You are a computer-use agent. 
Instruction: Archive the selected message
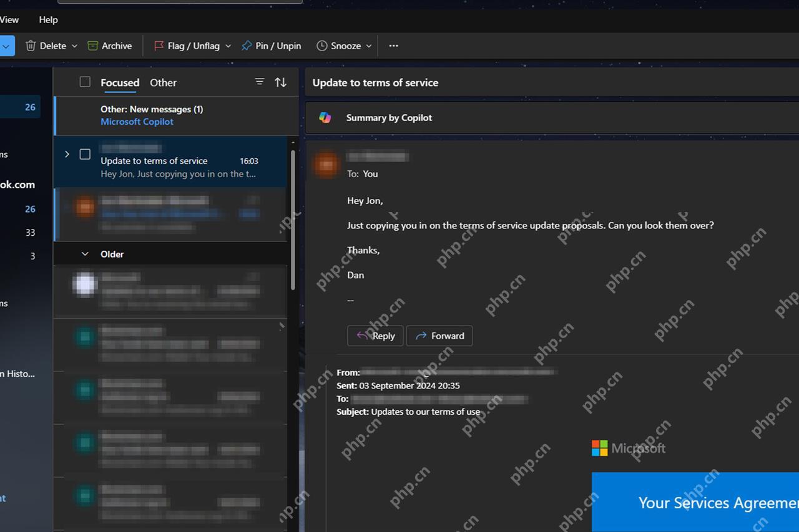(110, 46)
